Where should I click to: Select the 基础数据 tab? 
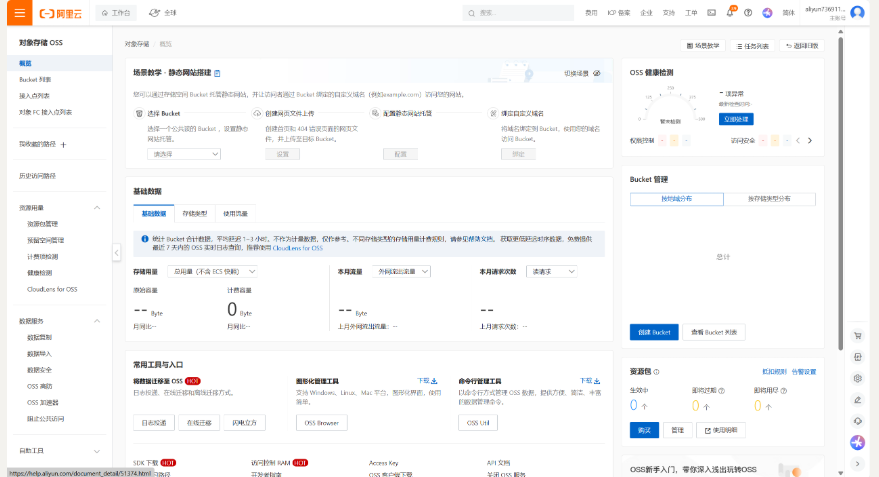154,214
